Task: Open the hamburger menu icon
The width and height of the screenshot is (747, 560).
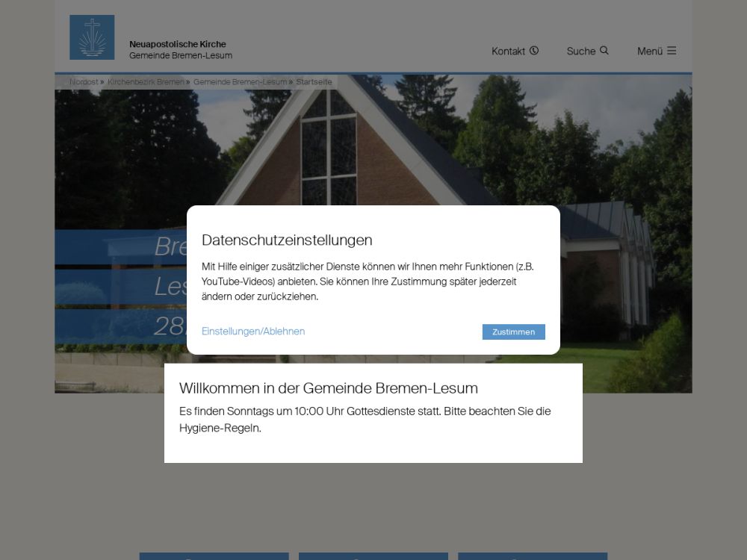Action: [672, 51]
